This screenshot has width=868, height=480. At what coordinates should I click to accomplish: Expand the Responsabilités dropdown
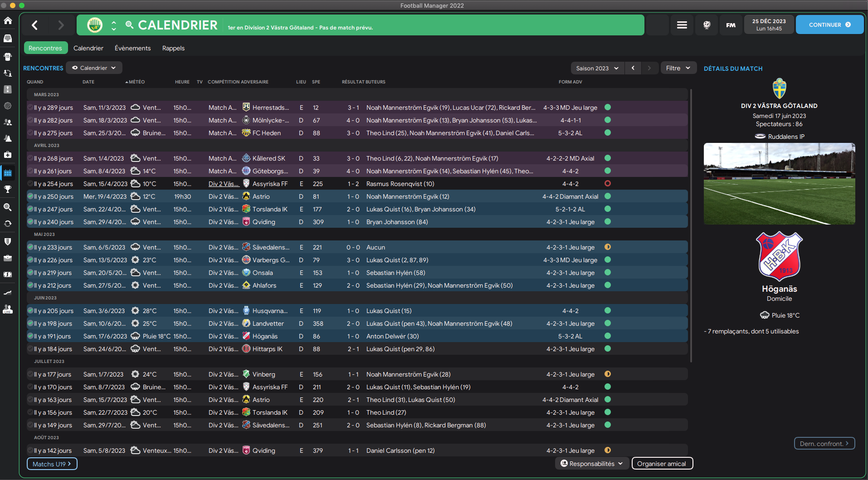591,464
